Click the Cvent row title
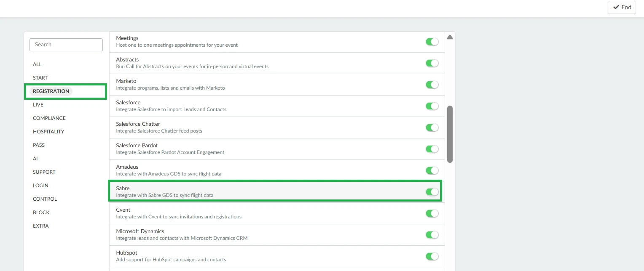Screen dimensions: 644x271 pos(123,210)
